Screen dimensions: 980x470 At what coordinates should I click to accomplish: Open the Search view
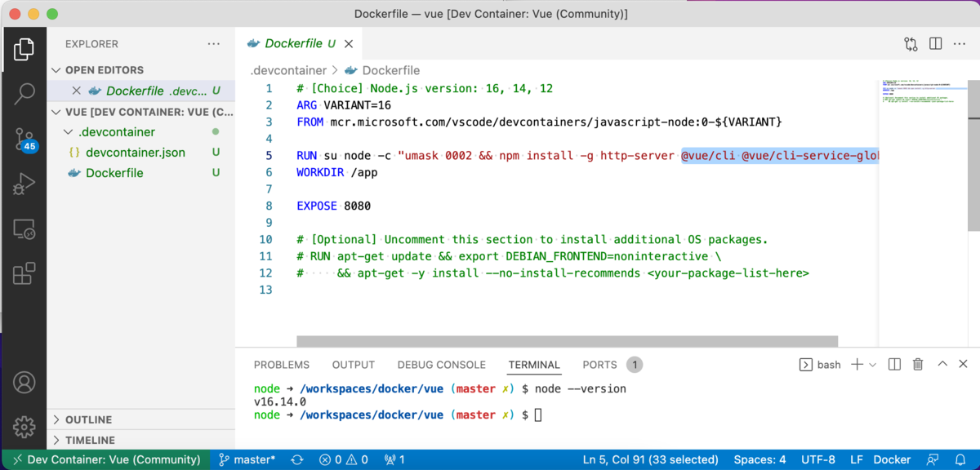24,94
